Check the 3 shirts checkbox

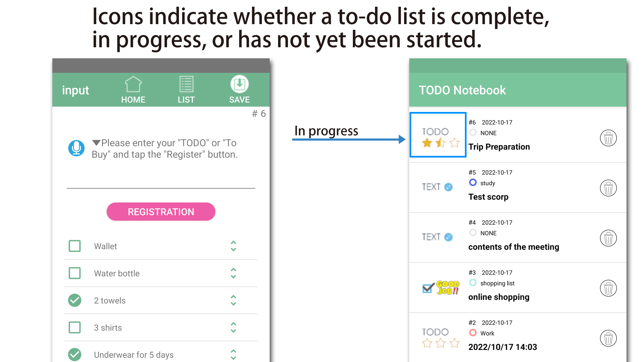click(74, 327)
